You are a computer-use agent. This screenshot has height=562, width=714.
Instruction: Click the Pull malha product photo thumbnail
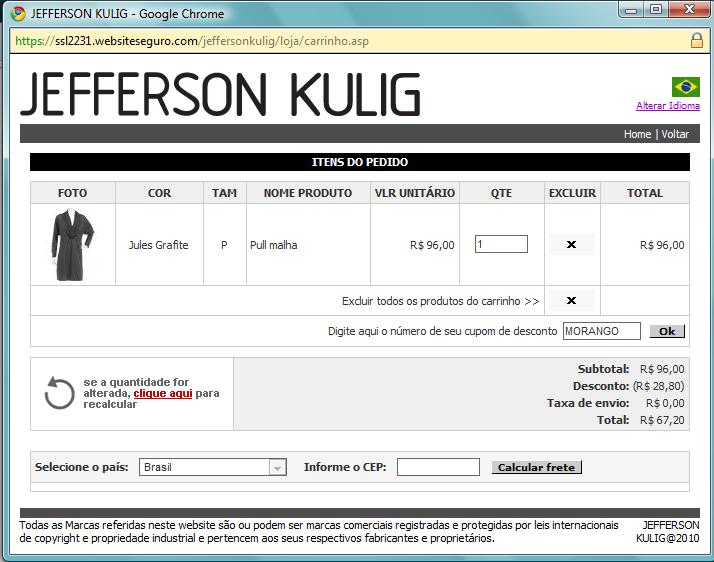[72, 245]
